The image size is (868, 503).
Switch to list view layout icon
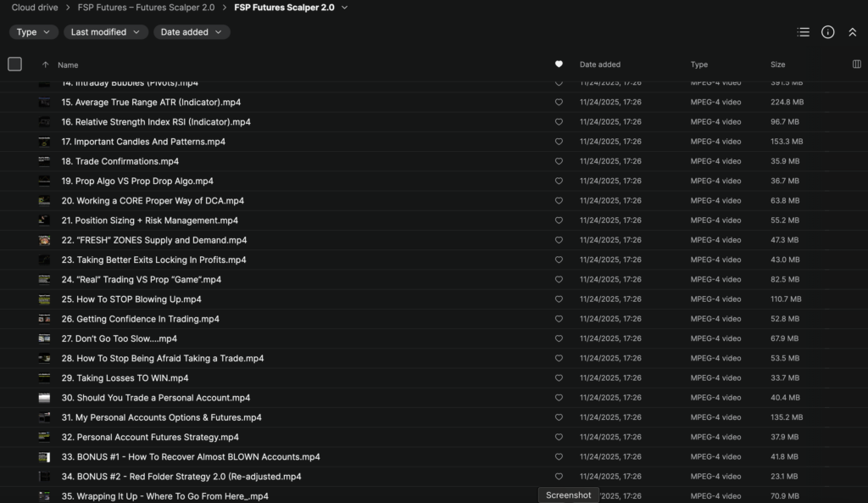(803, 32)
